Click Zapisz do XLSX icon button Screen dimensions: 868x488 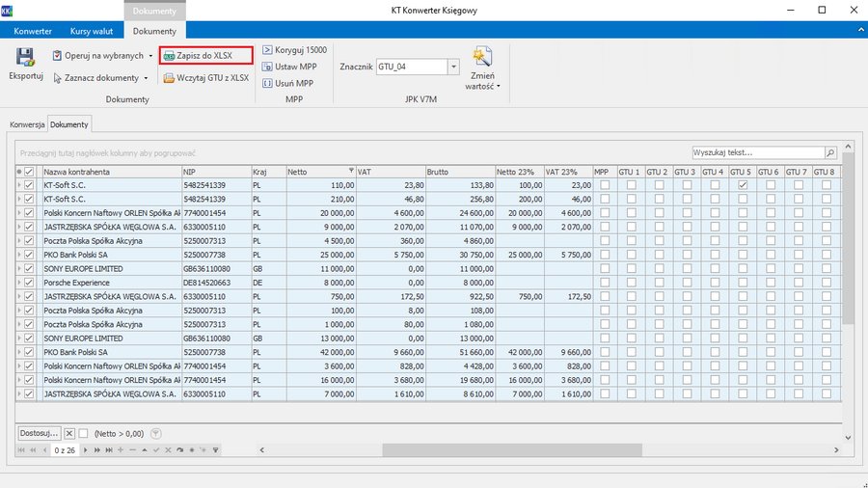pyautogui.click(x=169, y=56)
